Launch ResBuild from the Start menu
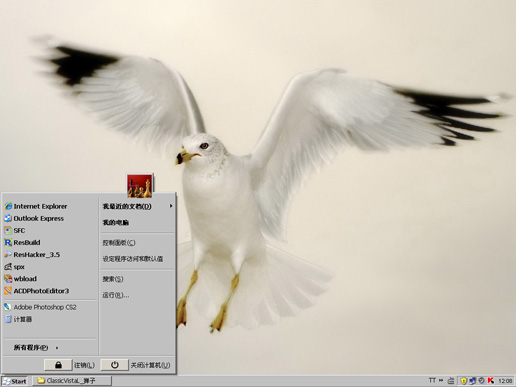This screenshot has width=516, height=387. (x=49, y=242)
